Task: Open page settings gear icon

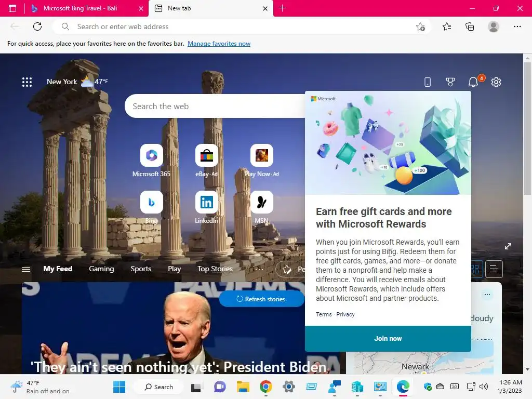Action: (x=496, y=82)
